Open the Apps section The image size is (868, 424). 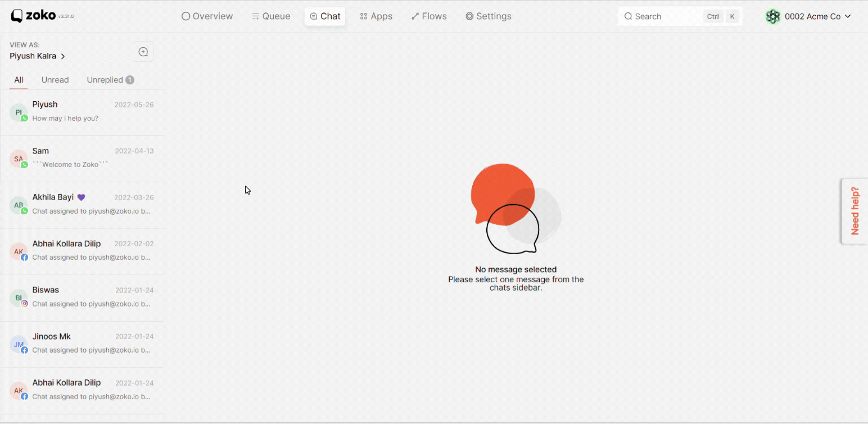376,16
